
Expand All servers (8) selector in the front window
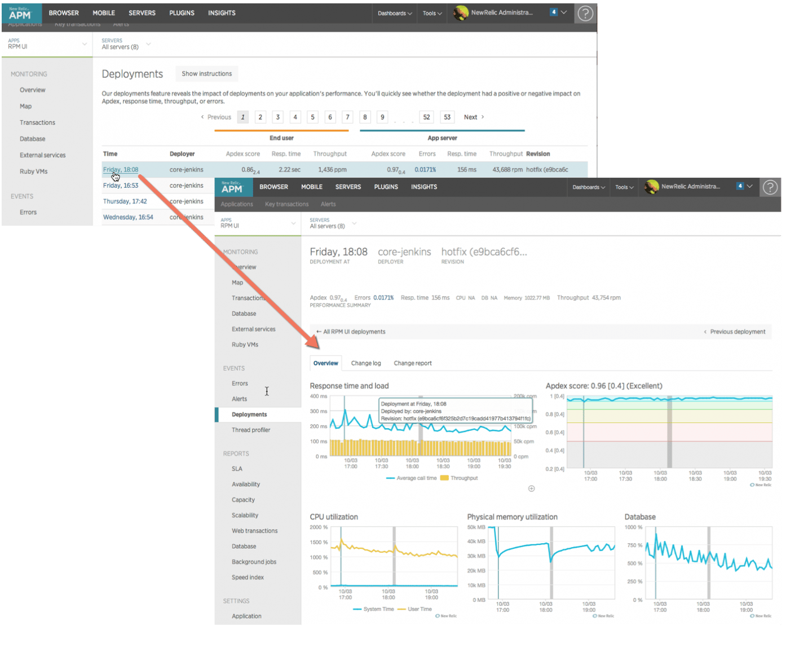coord(333,223)
